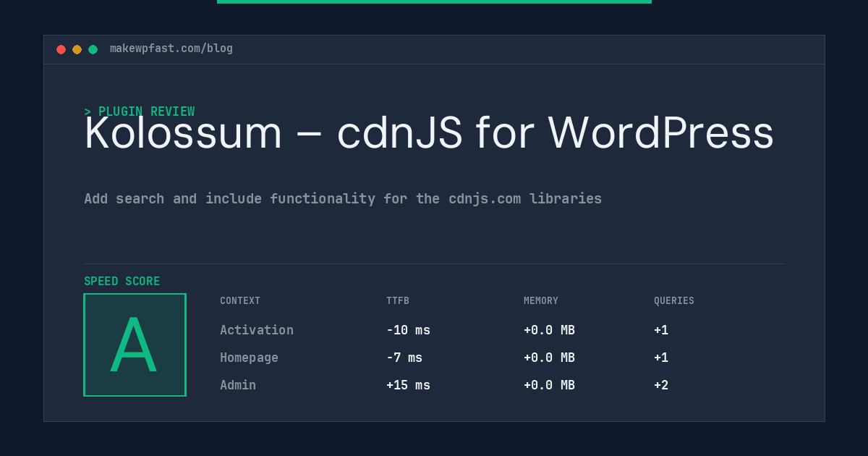Image resolution: width=868 pixels, height=456 pixels.
Task: Click Activation queries value +1
Action: click(x=661, y=330)
